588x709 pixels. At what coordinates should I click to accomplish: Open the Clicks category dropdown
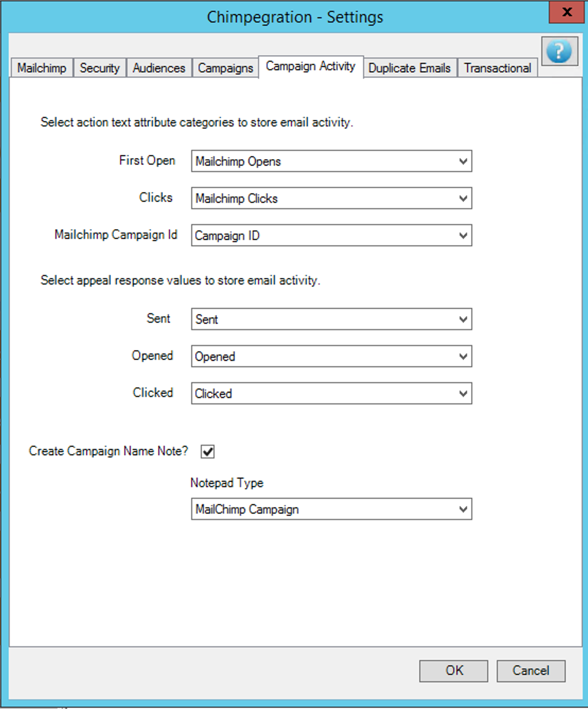click(x=332, y=198)
